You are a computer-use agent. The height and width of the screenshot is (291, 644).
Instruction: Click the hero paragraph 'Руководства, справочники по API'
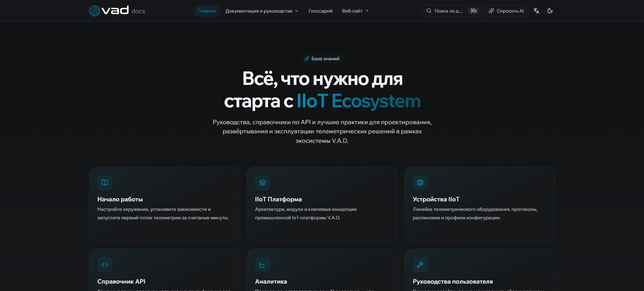(x=322, y=131)
